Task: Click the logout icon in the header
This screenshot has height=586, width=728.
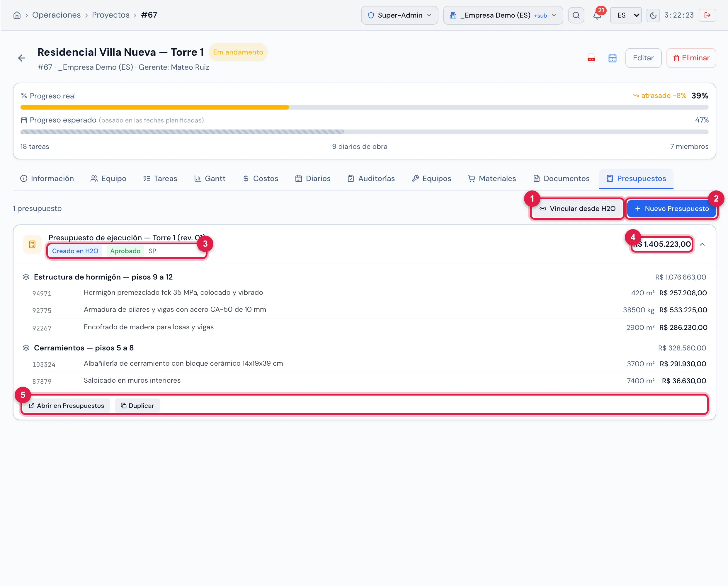Action: coord(707,15)
